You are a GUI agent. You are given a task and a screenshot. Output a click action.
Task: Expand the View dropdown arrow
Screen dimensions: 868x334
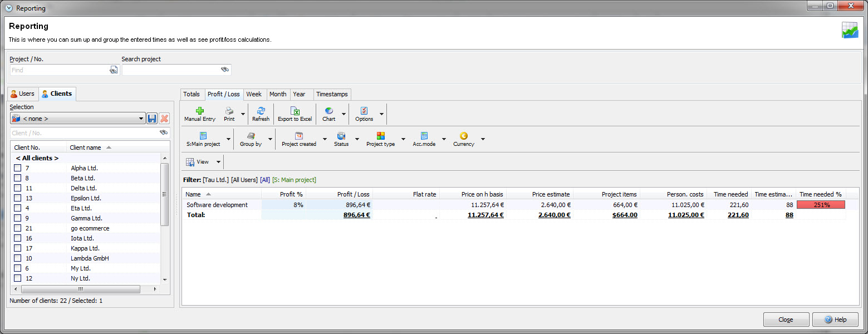tap(218, 162)
